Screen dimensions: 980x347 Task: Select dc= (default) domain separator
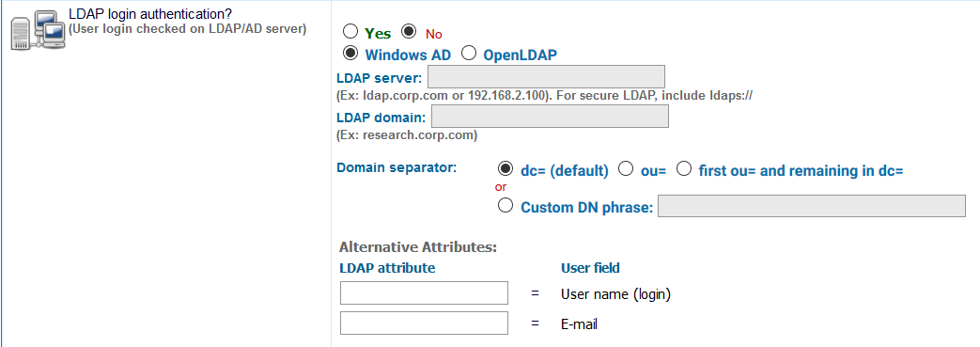tap(505, 169)
